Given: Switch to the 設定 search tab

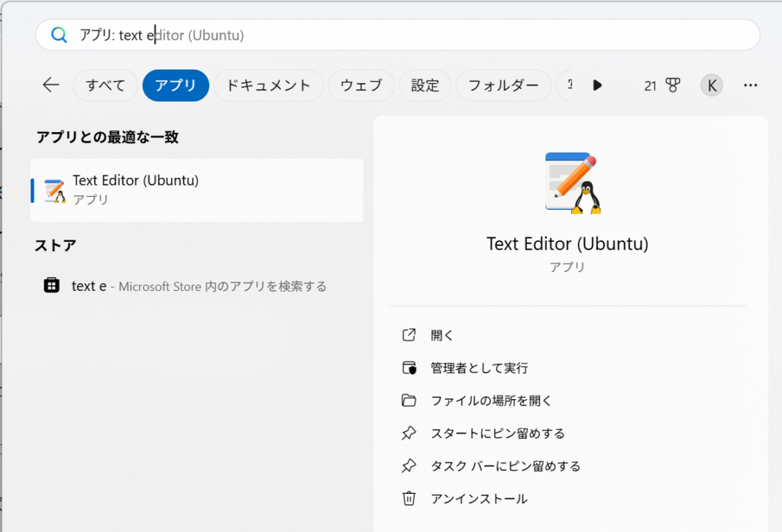Looking at the screenshot, I should point(425,85).
